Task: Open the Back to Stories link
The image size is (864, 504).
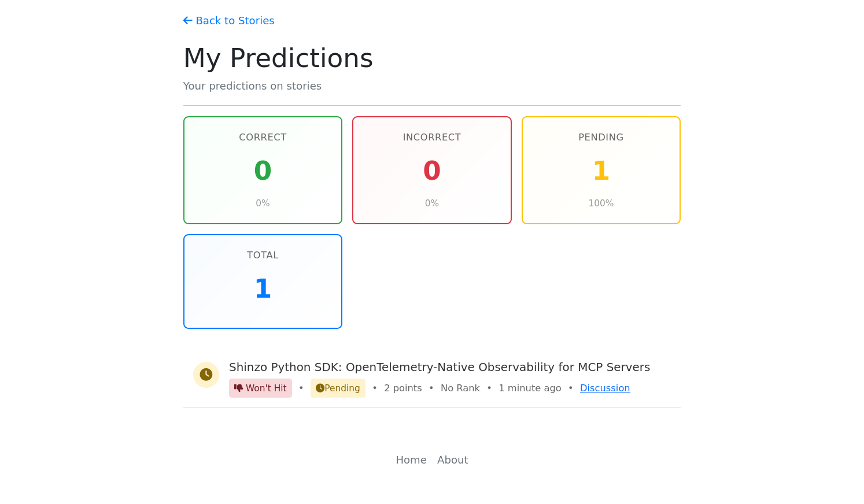Action: pyautogui.click(x=235, y=21)
